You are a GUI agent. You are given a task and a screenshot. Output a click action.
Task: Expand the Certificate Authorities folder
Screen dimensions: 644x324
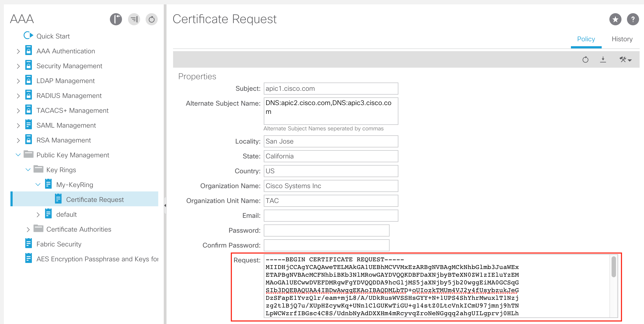(28, 230)
